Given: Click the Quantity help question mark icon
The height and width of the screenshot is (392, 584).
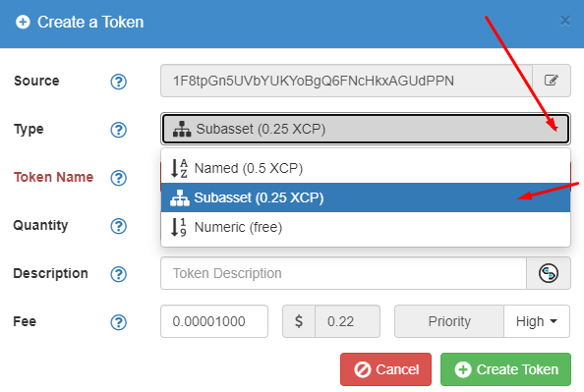Looking at the screenshot, I should click(118, 226).
